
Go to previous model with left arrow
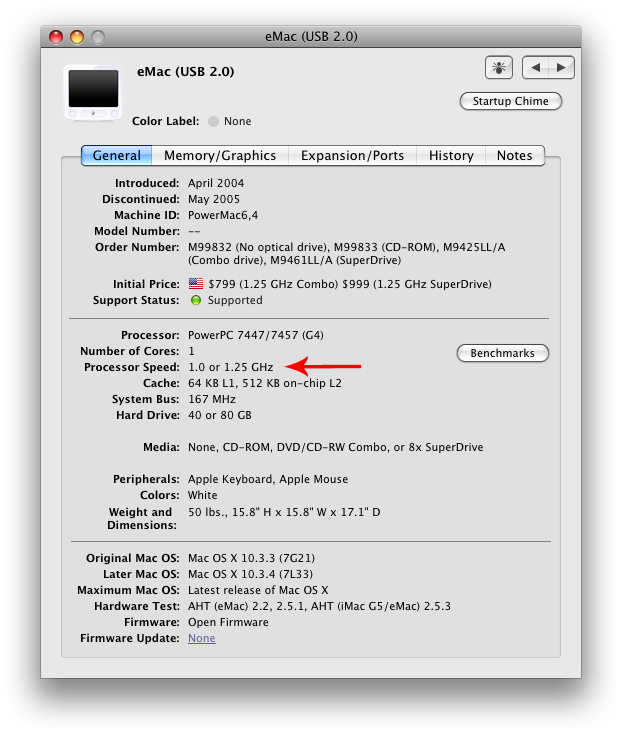[x=535, y=67]
